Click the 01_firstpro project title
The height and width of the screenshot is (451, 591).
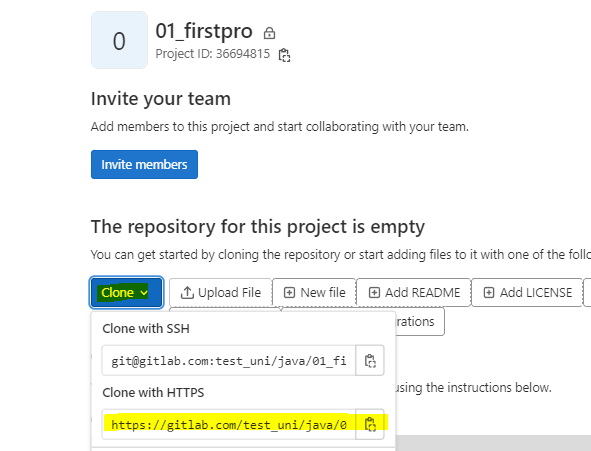point(204,31)
